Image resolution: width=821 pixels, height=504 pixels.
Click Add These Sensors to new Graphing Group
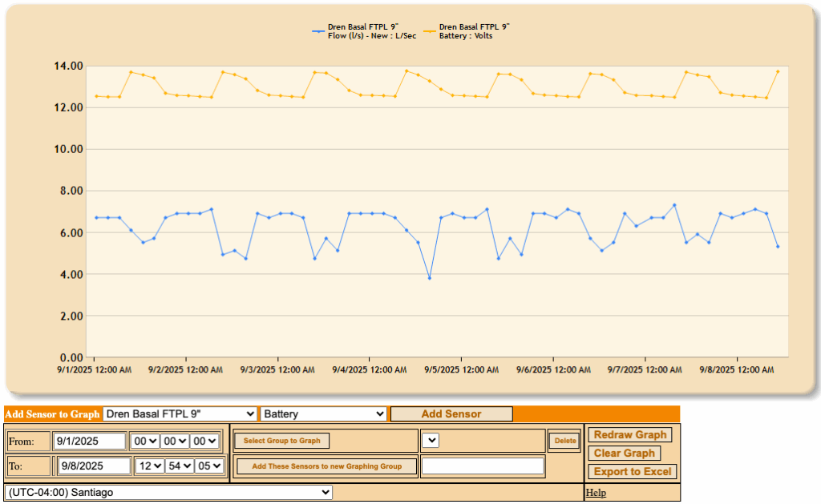326,466
